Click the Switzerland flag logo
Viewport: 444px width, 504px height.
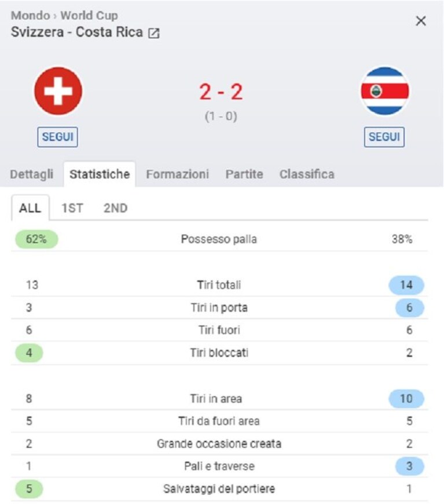tap(58, 91)
